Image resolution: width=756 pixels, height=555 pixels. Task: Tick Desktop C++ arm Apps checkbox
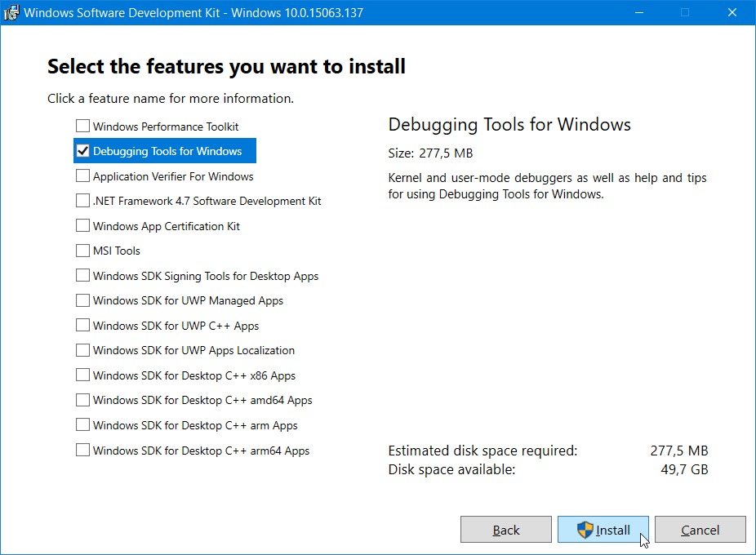pyautogui.click(x=83, y=424)
